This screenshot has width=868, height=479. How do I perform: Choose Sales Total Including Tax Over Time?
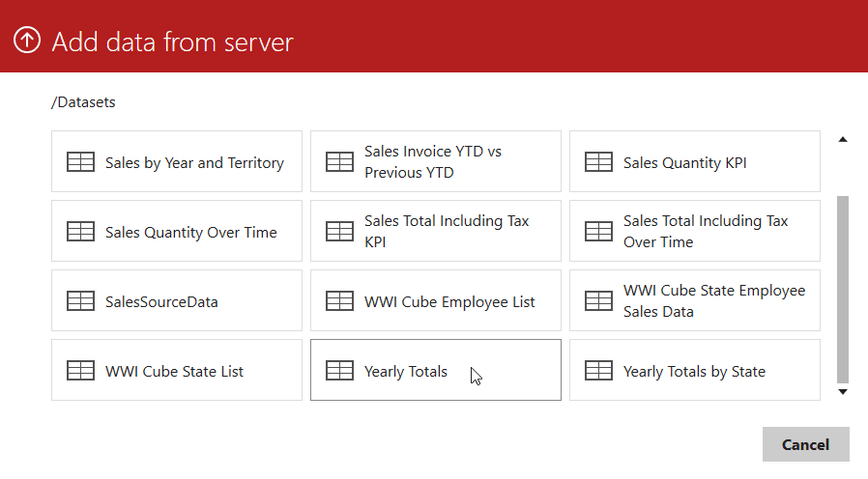pos(695,231)
